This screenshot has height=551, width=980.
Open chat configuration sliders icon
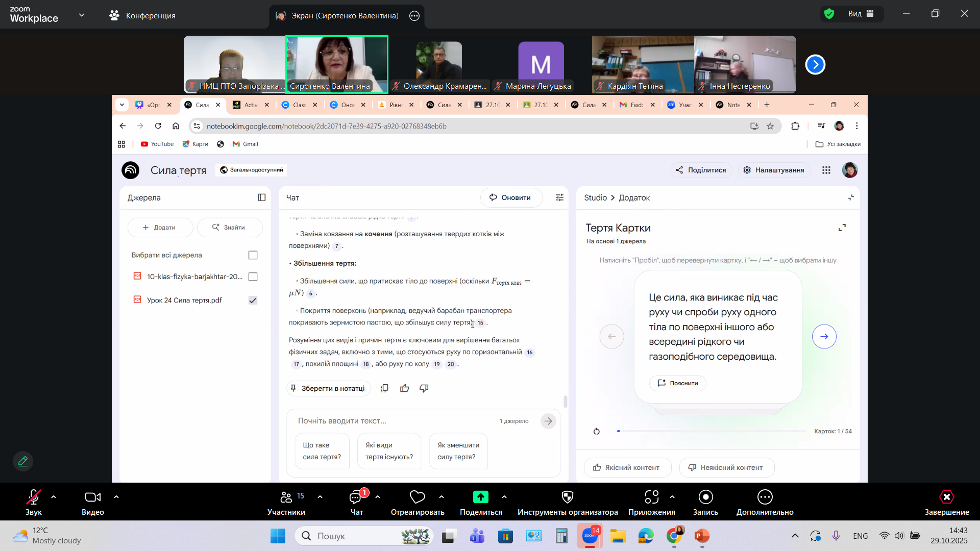tap(559, 197)
